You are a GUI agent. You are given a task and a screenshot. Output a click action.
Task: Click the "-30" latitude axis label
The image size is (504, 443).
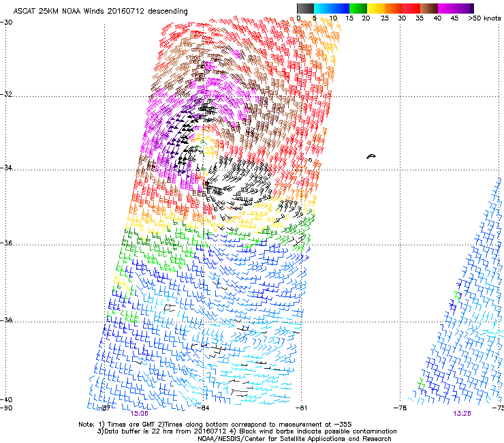tap(6, 22)
